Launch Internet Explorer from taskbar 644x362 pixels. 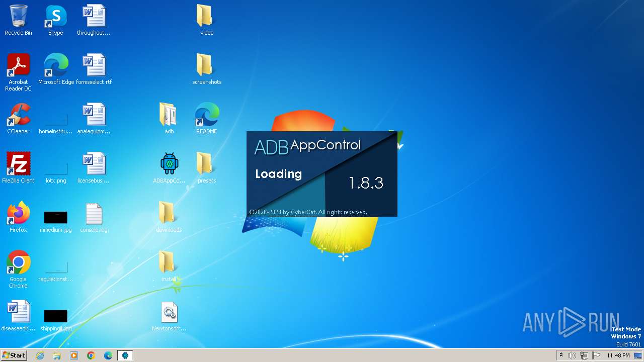click(x=40, y=355)
